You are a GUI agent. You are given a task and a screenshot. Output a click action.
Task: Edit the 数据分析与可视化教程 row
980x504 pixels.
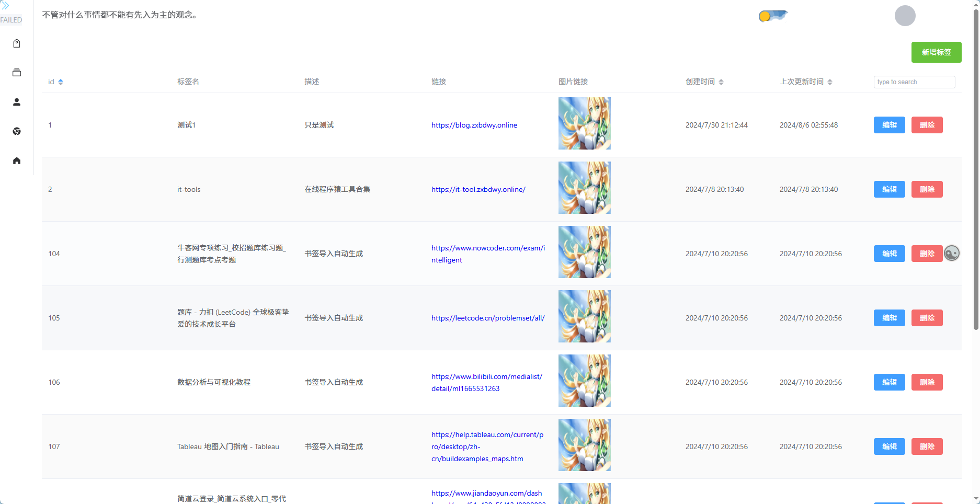[889, 382]
